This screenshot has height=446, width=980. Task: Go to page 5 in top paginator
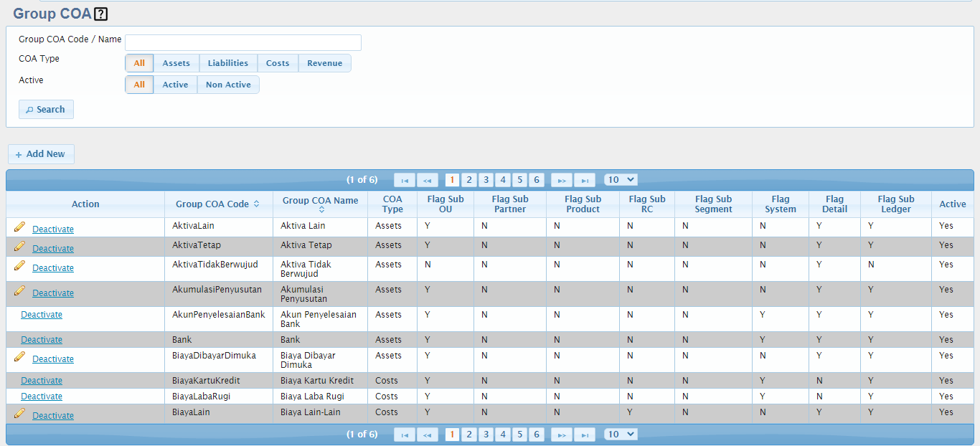coord(520,180)
